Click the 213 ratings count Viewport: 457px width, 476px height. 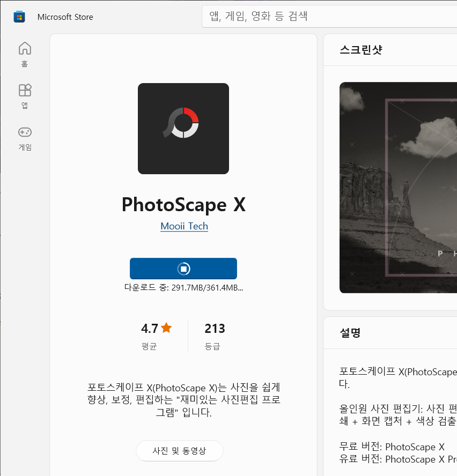point(215,329)
